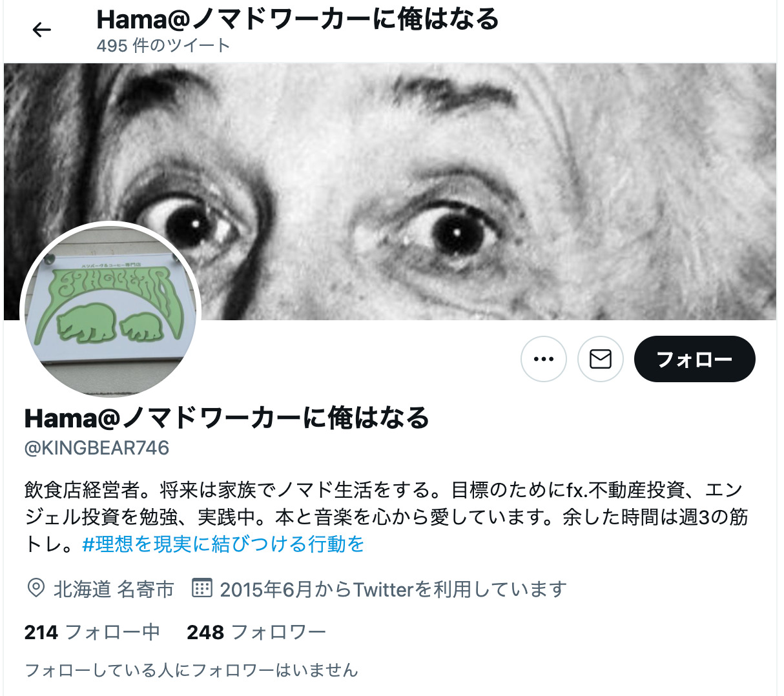Go back using the left arrow

click(x=41, y=30)
